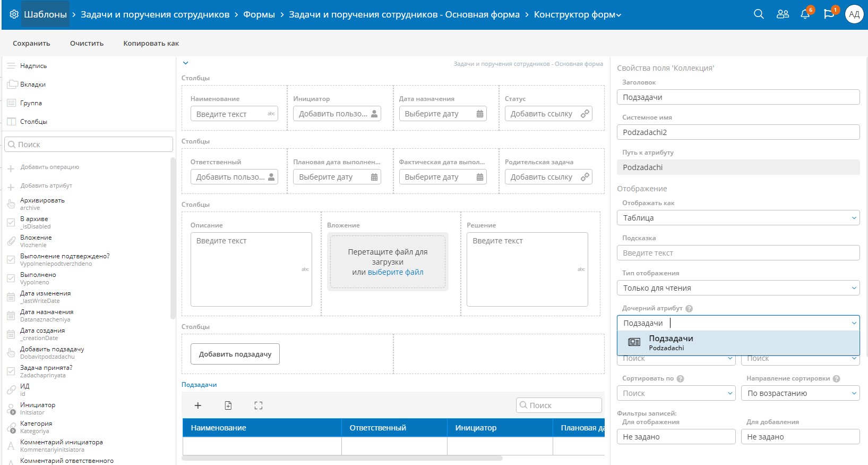Screen dimensions: 868x465
Task: Open Тип отображения dropdown Только для чтения
Action: coord(738,288)
